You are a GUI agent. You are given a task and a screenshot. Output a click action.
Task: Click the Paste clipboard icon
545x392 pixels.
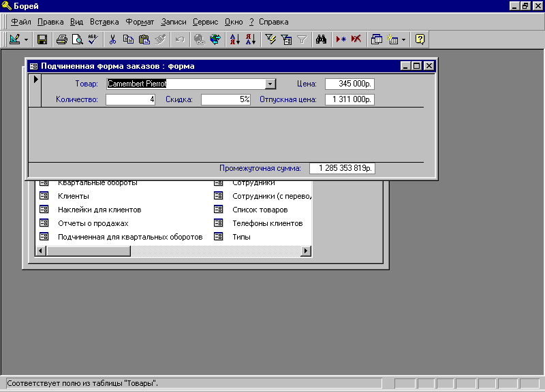tap(144, 39)
